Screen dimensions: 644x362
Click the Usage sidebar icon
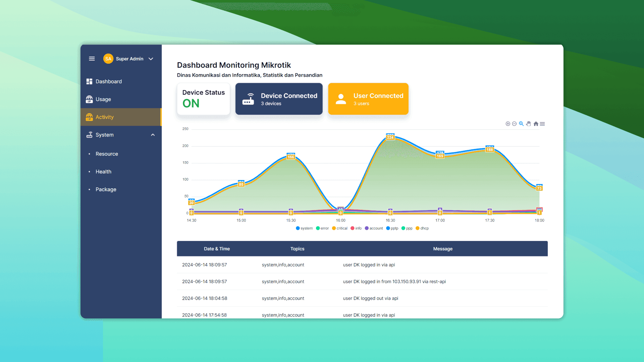coord(89,99)
